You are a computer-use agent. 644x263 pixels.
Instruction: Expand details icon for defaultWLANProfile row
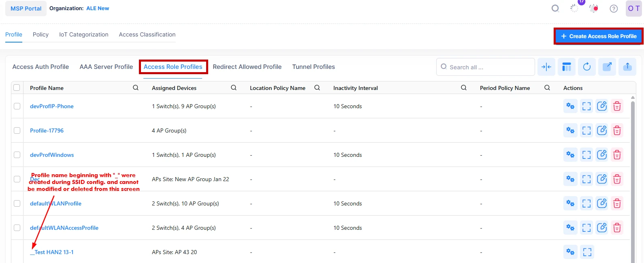(x=586, y=203)
